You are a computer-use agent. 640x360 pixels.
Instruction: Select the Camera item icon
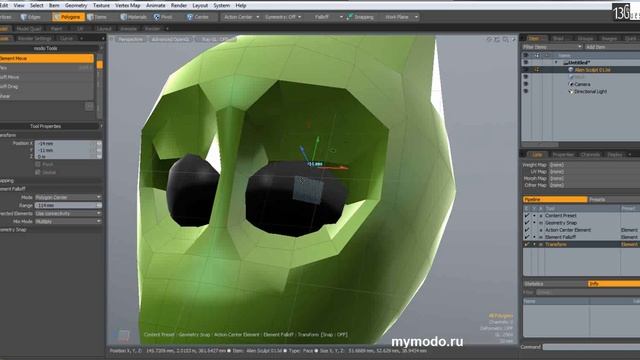571,84
